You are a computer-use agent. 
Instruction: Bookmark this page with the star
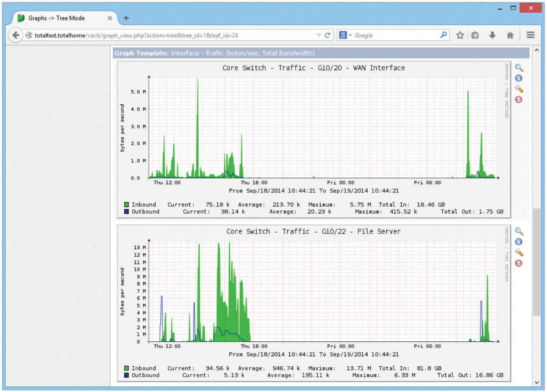pyautogui.click(x=460, y=35)
